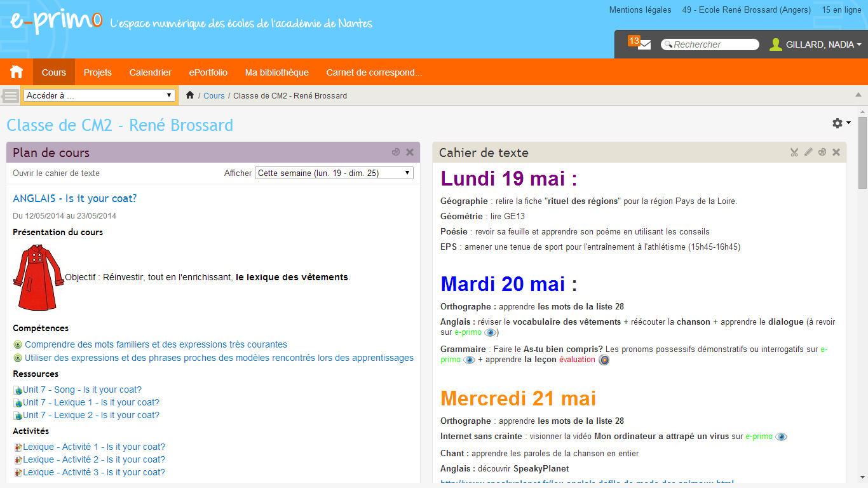Viewport: 868px width, 488px height.
Task: Click the pencil edit icon in Cahier de texte
Action: [x=808, y=152]
